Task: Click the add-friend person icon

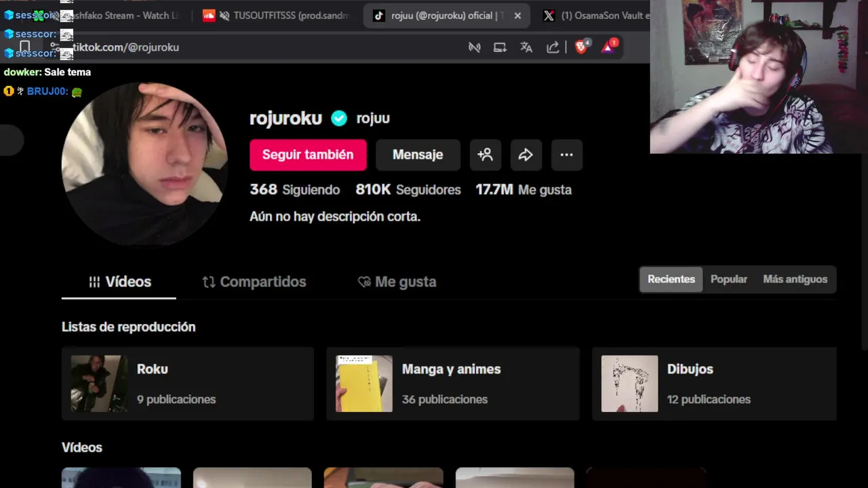Action: [486, 155]
